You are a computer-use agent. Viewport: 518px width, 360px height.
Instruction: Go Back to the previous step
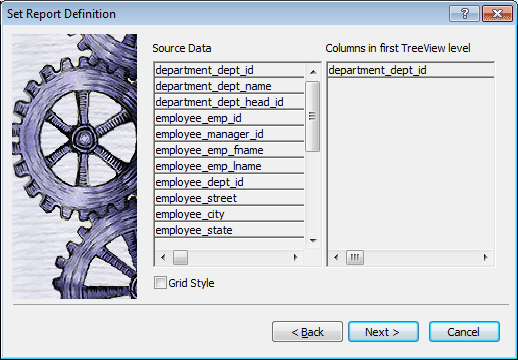point(307,332)
